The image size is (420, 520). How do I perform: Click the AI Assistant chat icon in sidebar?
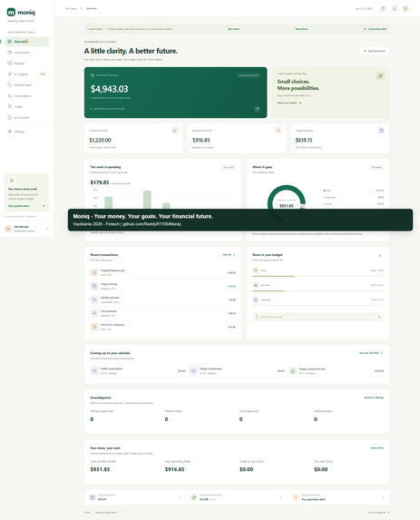pyautogui.click(x=10, y=117)
